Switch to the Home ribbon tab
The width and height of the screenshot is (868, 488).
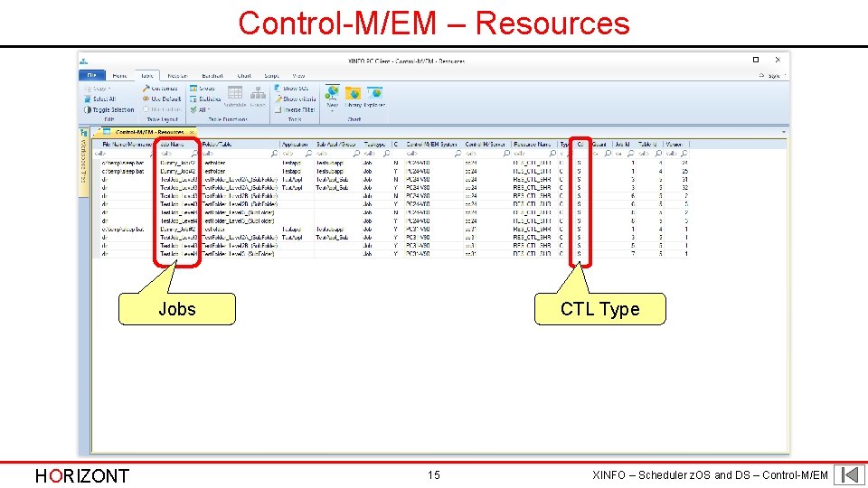tap(119, 76)
